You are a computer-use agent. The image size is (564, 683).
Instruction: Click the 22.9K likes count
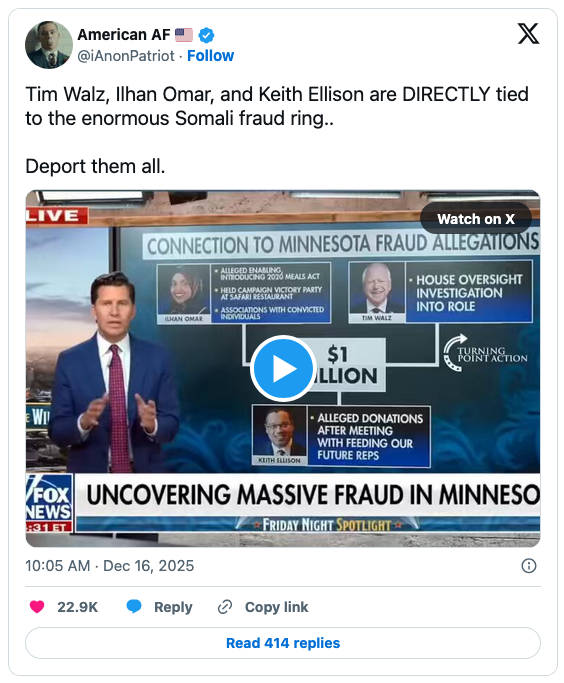(78, 607)
